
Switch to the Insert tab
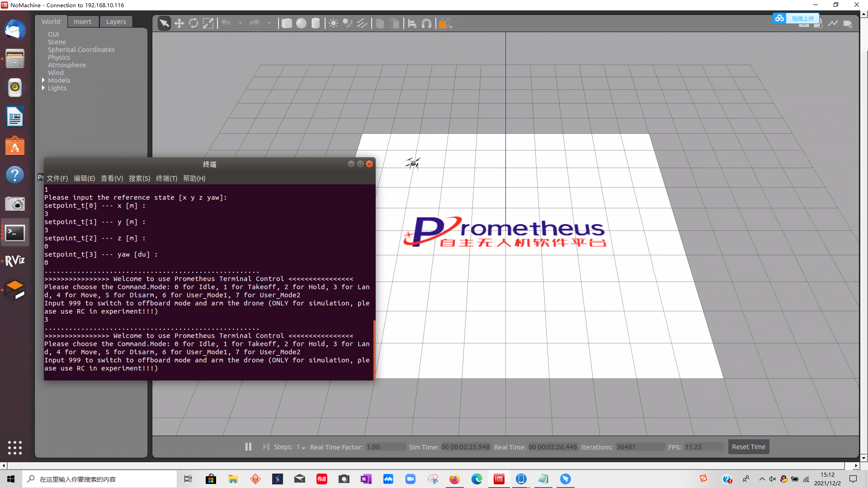coord(82,22)
